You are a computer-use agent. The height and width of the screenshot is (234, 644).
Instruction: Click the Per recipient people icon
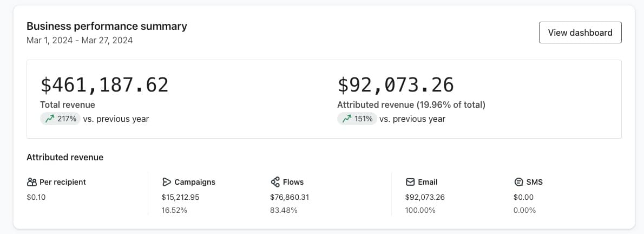click(32, 182)
